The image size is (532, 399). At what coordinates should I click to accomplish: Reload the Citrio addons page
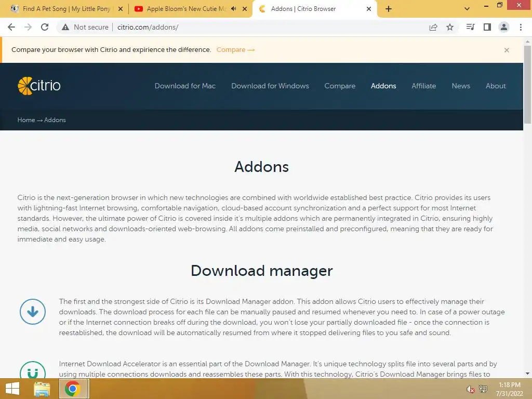[45, 27]
